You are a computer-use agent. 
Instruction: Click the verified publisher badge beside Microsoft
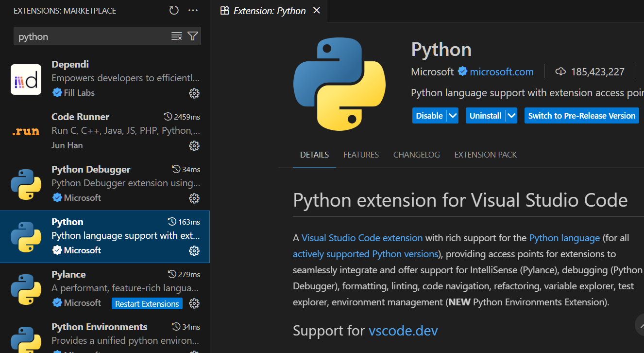[x=461, y=71]
